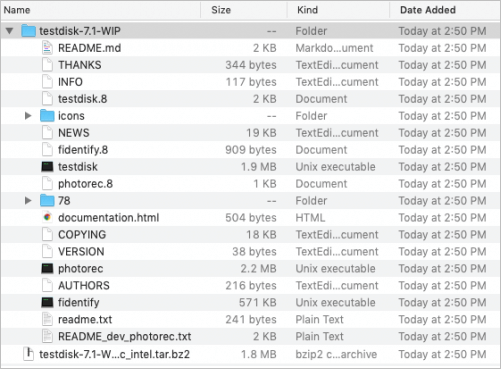
Task: Click the readme.txt text file icon
Action: click(47, 320)
